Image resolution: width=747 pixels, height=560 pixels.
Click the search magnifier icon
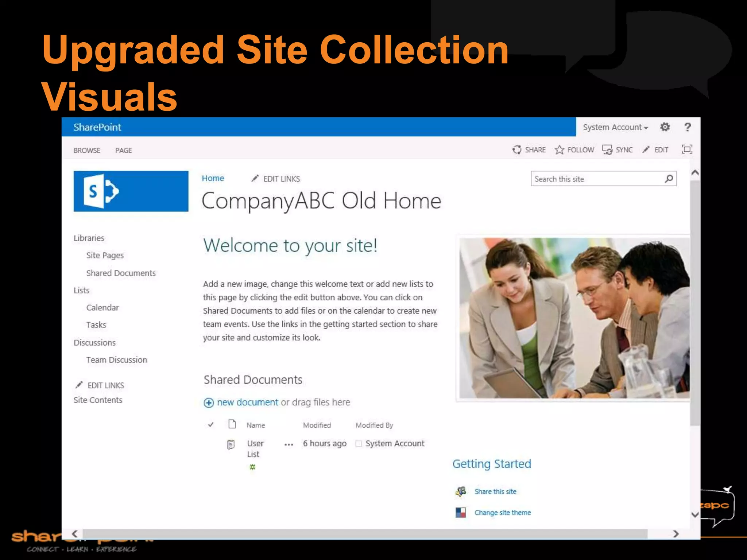pyautogui.click(x=669, y=179)
